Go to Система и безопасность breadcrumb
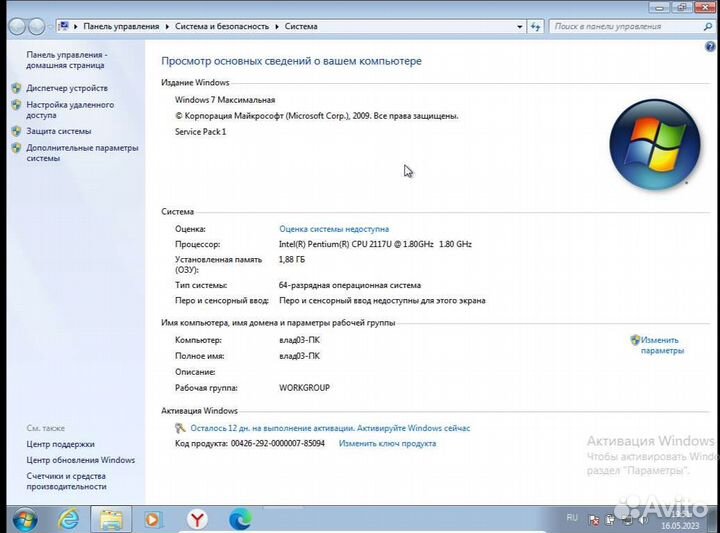Screen dimensions: 720x533 222,27
